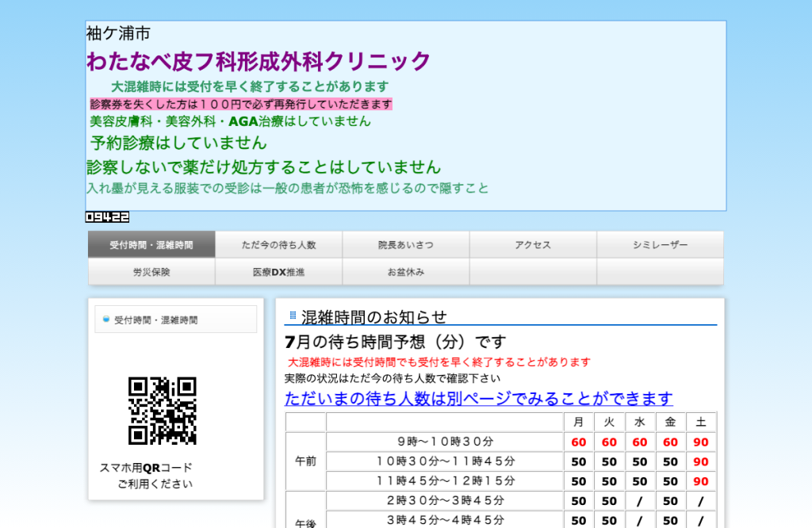Open the 受付時間・混雑時間 menu tab
The image size is (812, 528).
pos(151,244)
